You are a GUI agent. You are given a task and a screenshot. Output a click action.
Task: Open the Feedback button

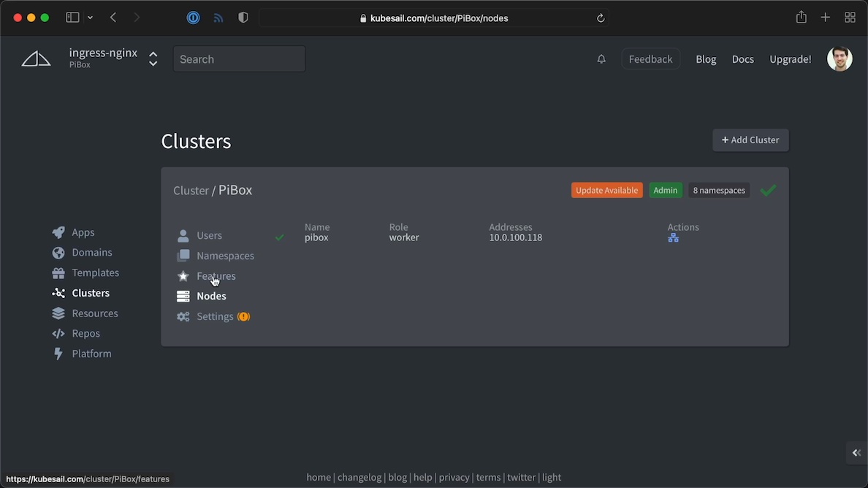tap(650, 59)
